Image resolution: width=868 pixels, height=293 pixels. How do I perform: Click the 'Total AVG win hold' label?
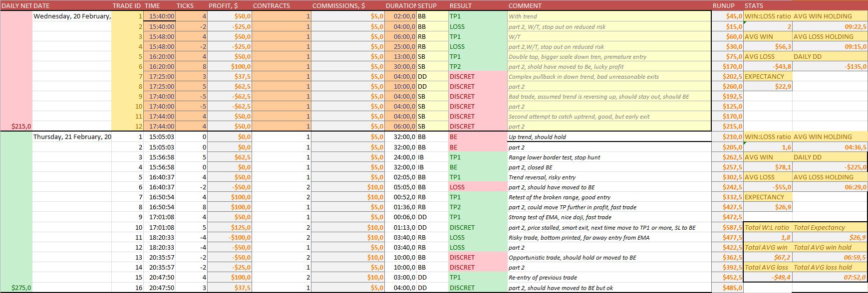tap(830, 247)
